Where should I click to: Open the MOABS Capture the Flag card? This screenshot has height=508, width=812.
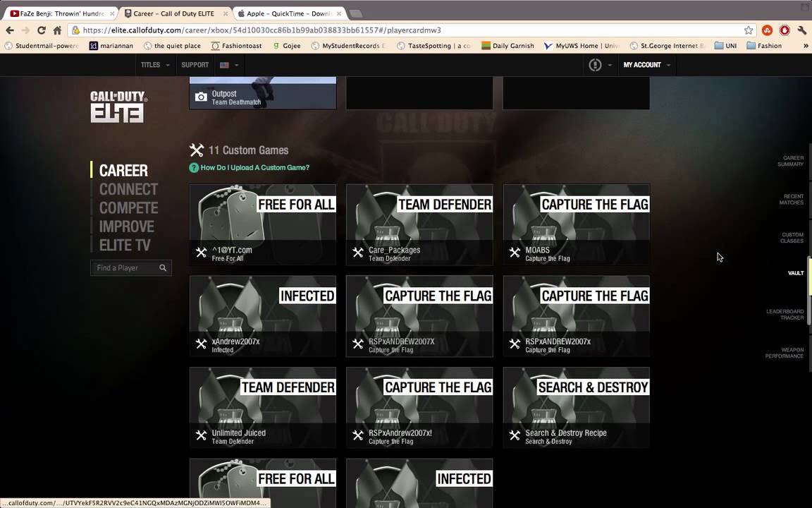(577, 225)
